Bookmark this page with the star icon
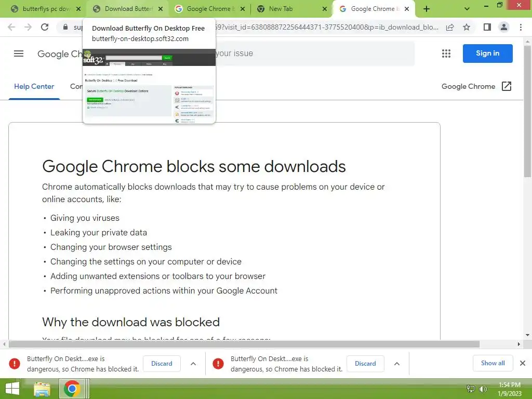The image size is (532, 399). (467, 27)
